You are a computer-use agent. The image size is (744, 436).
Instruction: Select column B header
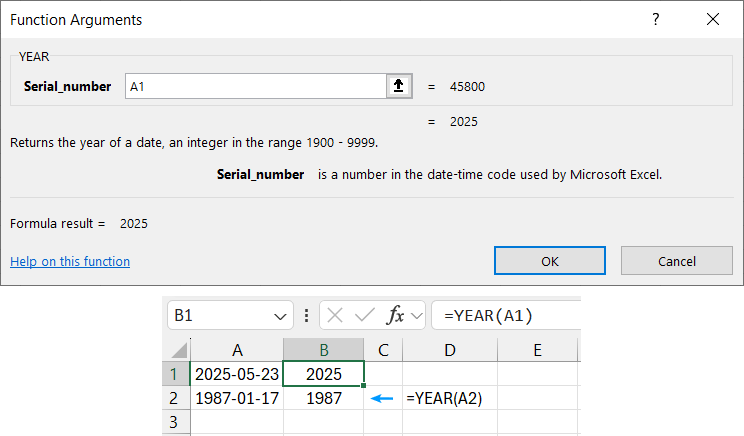[x=324, y=350]
